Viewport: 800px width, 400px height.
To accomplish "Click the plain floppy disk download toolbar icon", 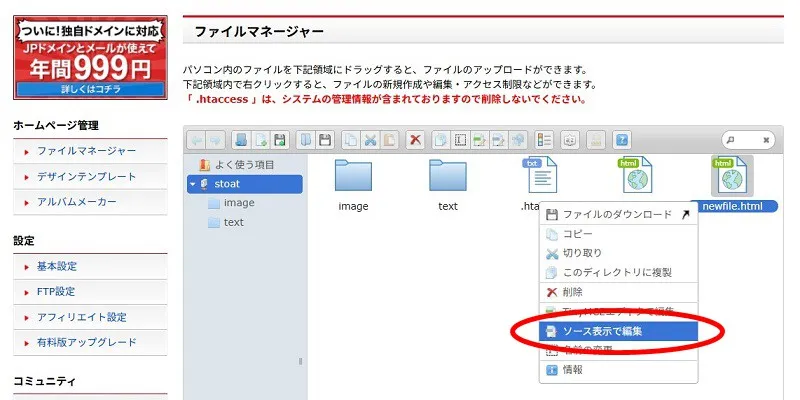I will [325, 140].
